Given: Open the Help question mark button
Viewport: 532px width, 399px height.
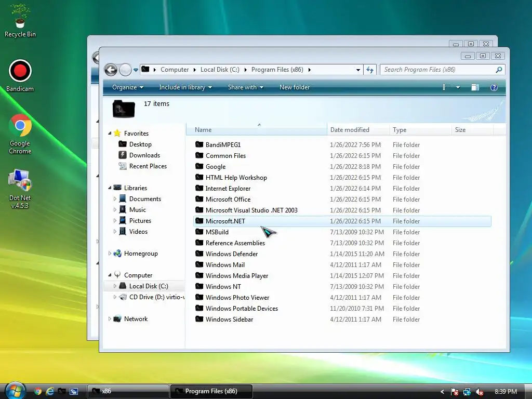Looking at the screenshot, I should pyautogui.click(x=494, y=87).
